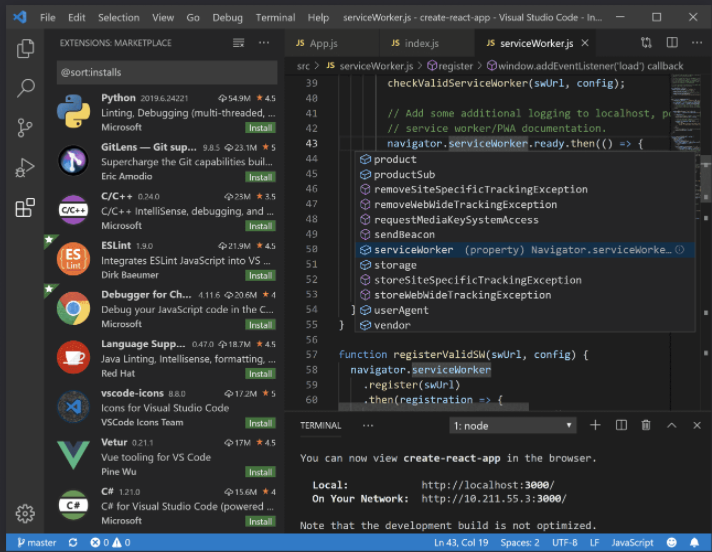Open Source Control view in activity bar
Viewport: 712px width, 552px height.
[x=25, y=128]
